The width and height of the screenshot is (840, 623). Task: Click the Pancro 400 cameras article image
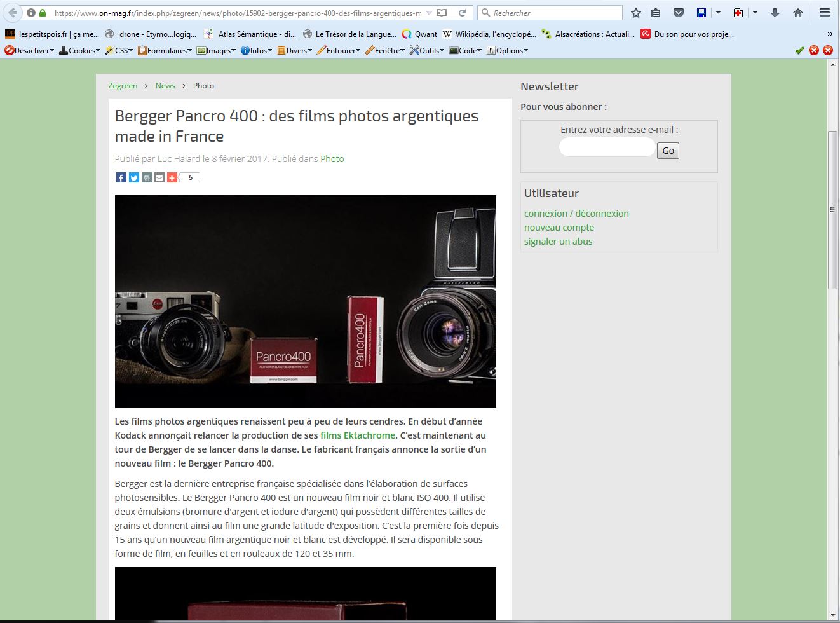305,301
